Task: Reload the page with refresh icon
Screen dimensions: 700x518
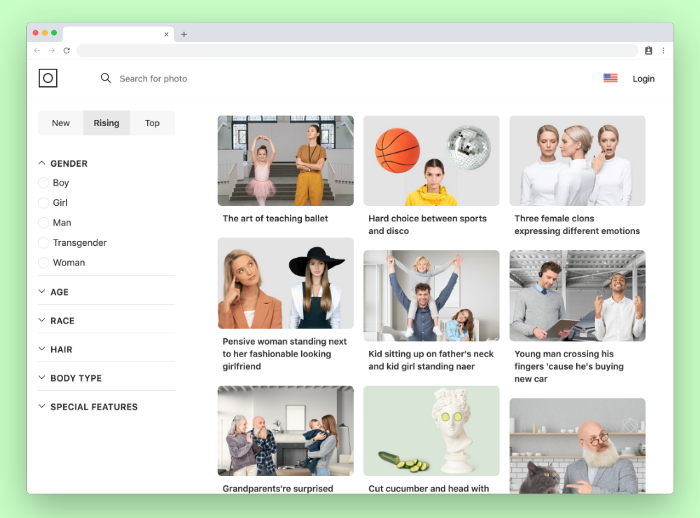Action: point(67,50)
